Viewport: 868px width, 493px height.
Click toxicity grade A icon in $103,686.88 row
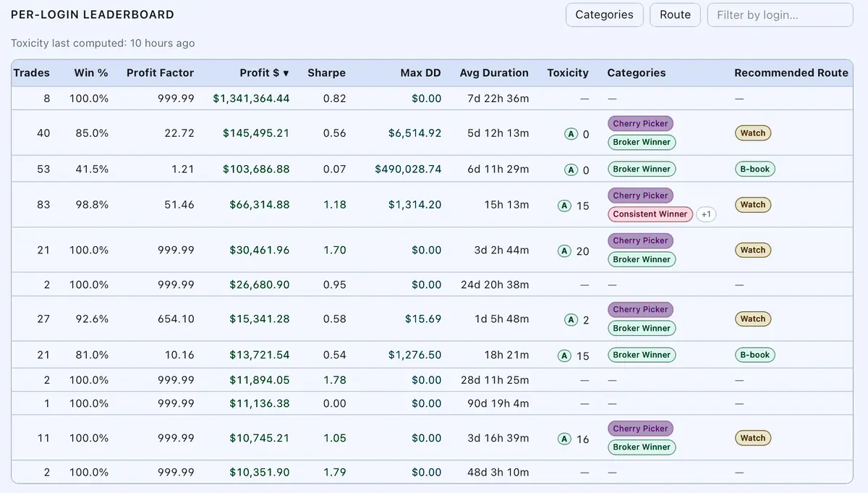[571, 170]
